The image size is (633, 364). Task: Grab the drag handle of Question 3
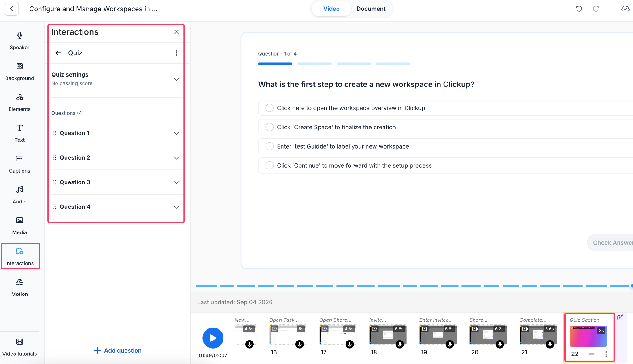55,182
